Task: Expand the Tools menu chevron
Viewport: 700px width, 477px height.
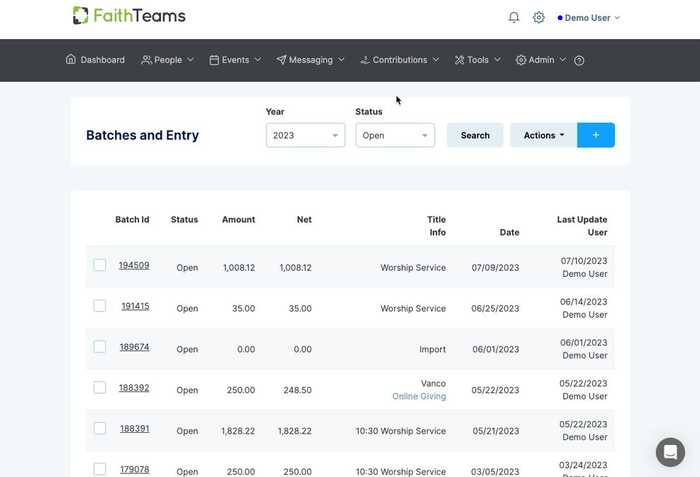Action: [x=497, y=59]
